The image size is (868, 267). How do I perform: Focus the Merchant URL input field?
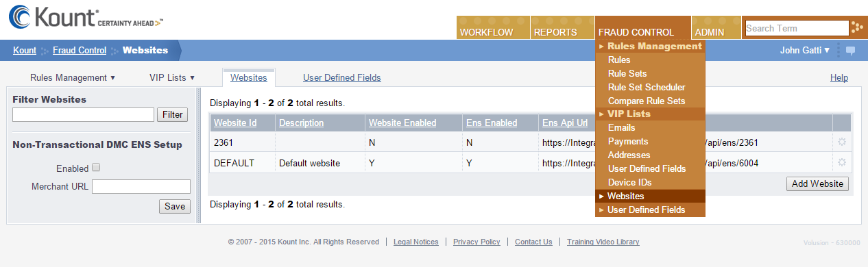(141, 186)
